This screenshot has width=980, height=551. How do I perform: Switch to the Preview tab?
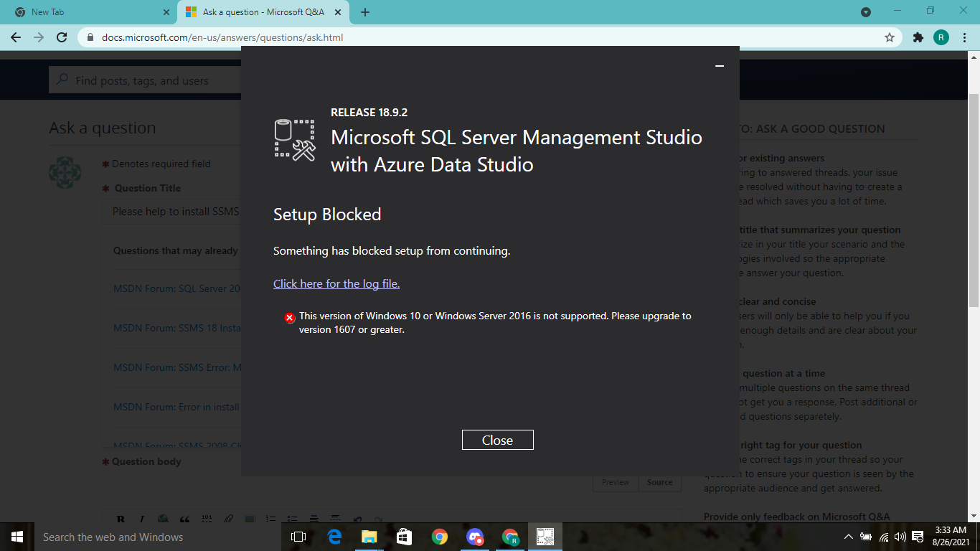615,482
